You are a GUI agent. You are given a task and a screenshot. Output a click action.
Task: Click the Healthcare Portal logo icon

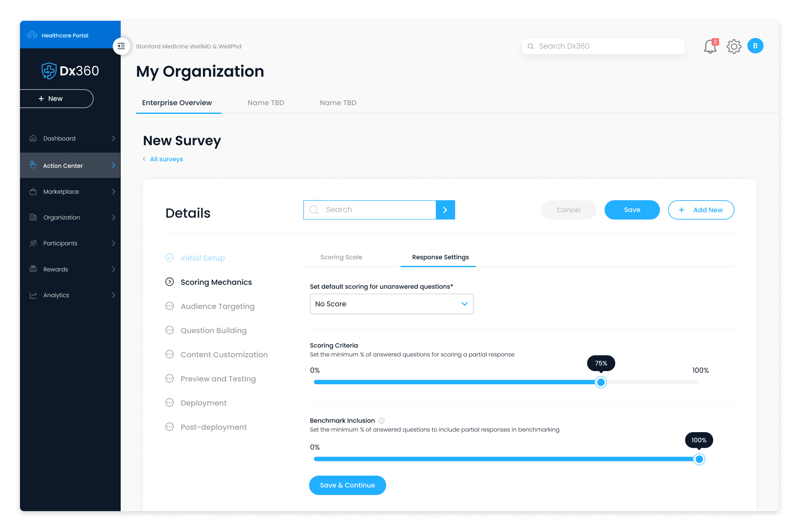[32, 35]
